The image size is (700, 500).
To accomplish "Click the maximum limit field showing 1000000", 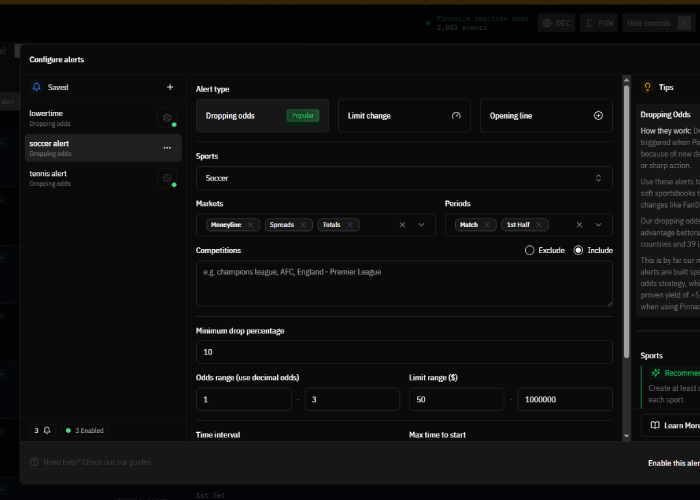I will pos(565,399).
